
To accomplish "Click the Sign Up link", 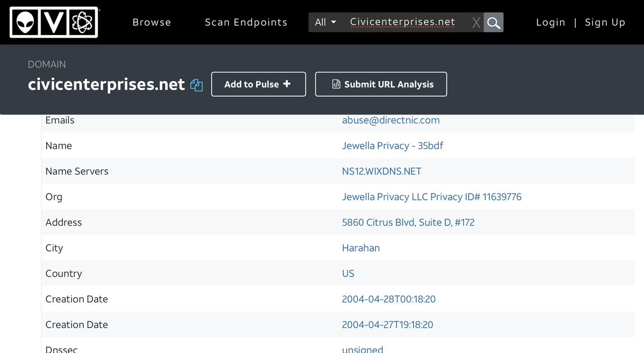I will (605, 23).
